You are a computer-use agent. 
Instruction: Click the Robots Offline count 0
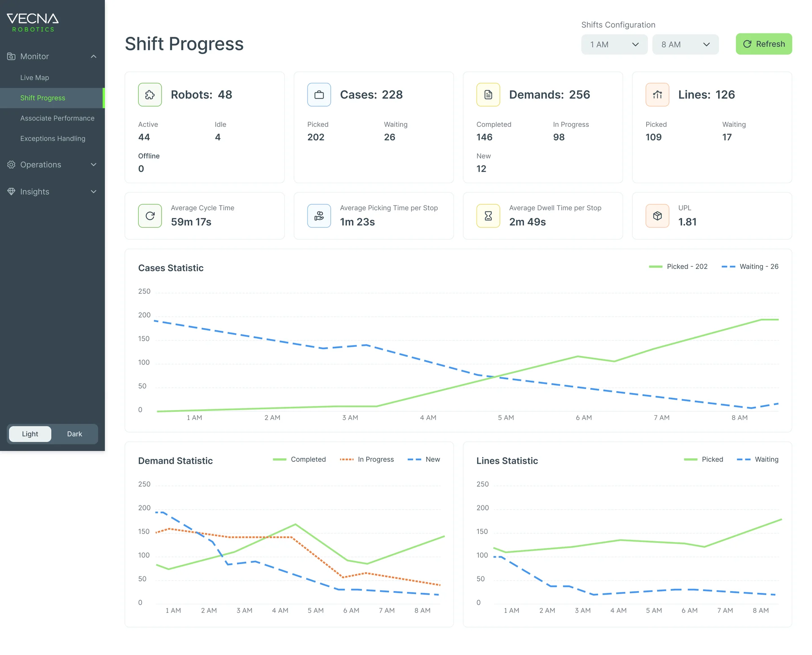[141, 169]
